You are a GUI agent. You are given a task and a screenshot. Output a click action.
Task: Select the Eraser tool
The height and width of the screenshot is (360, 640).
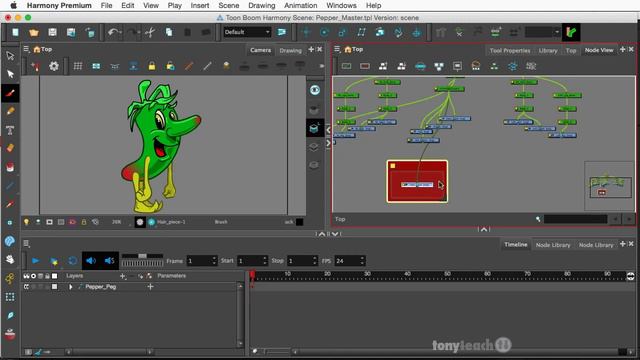10,148
